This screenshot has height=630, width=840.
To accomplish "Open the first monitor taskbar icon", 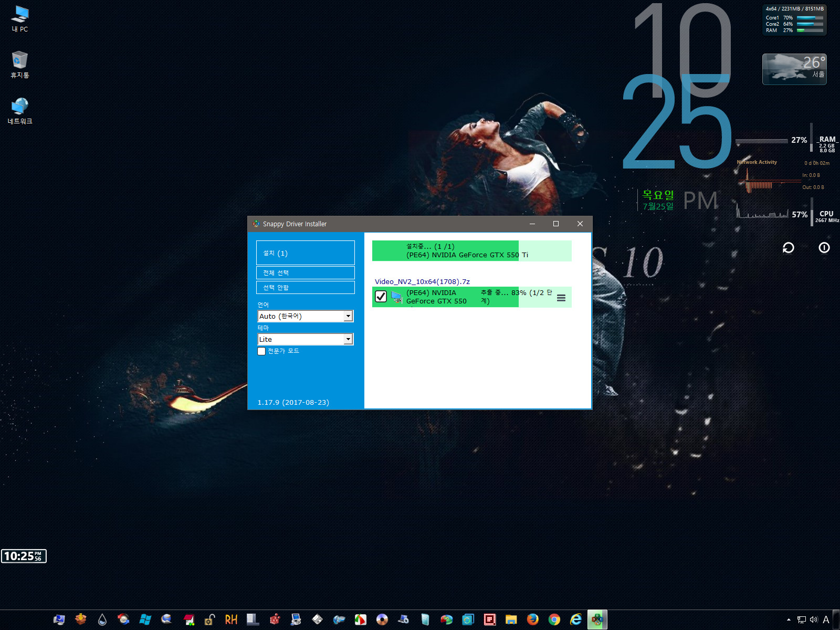I will tap(59, 619).
